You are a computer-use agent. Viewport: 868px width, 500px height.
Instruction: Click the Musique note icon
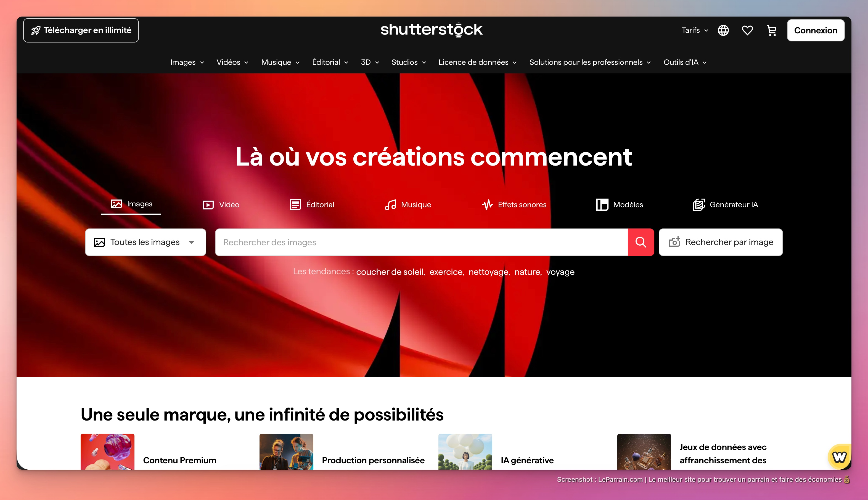(x=390, y=204)
